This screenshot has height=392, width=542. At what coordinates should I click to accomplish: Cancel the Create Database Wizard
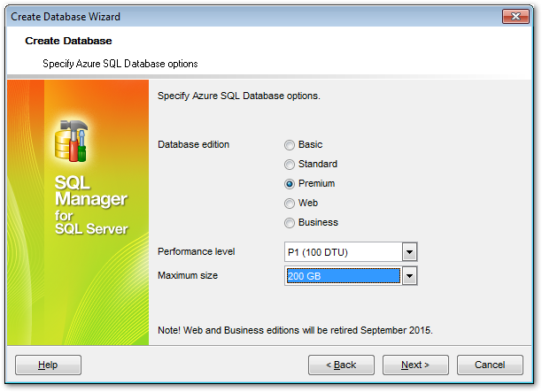pyautogui.click(x=490, y=365)
